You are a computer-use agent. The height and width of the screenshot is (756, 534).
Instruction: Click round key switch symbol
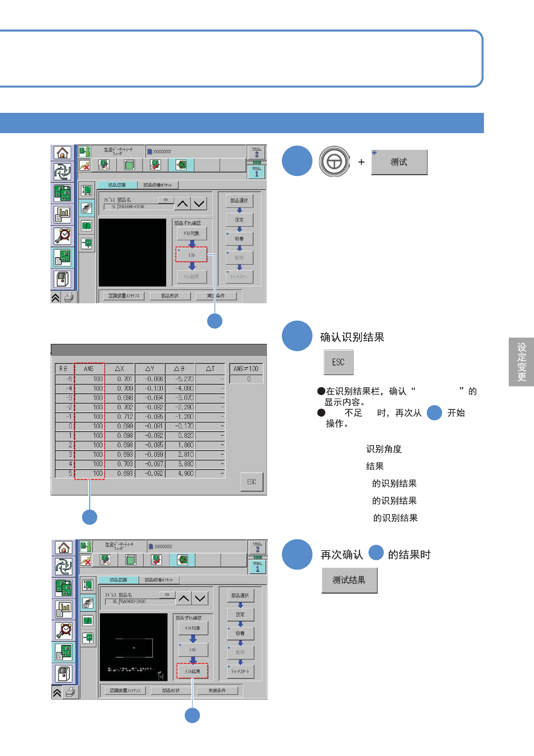click(334, 162)
